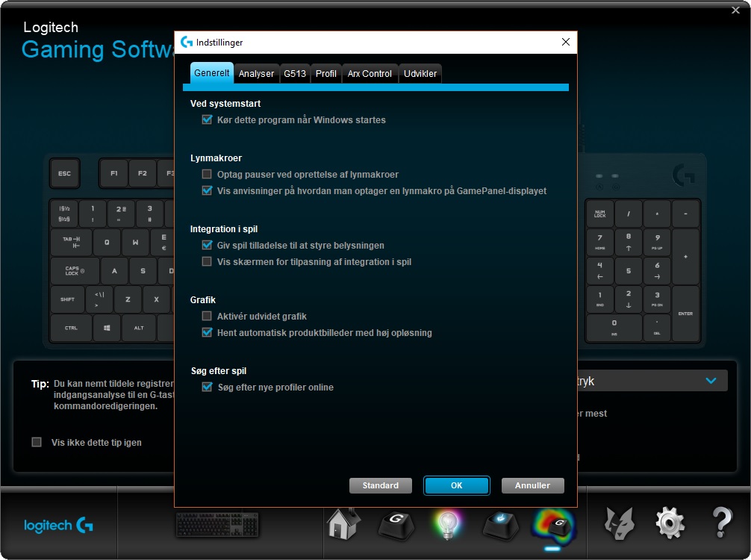Screen dimensions: 751x560
Task: Click the F1 key on keyboard image
Action: point(114,173)
